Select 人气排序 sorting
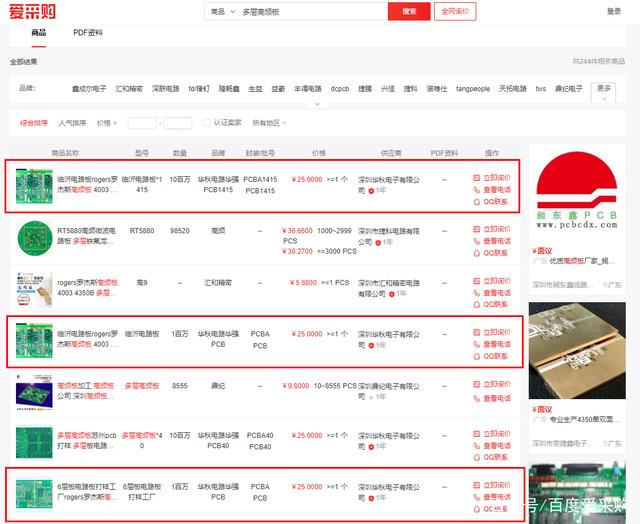 coord(72,123)
